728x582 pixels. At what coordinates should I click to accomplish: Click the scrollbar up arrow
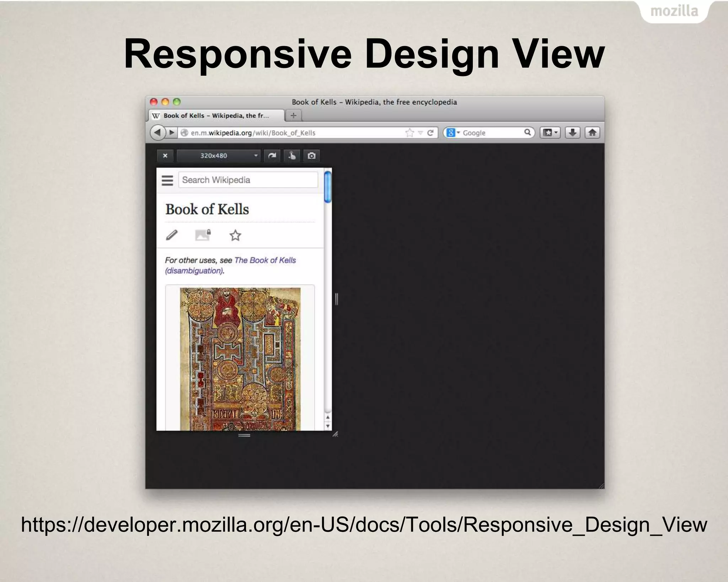point(328,417)
